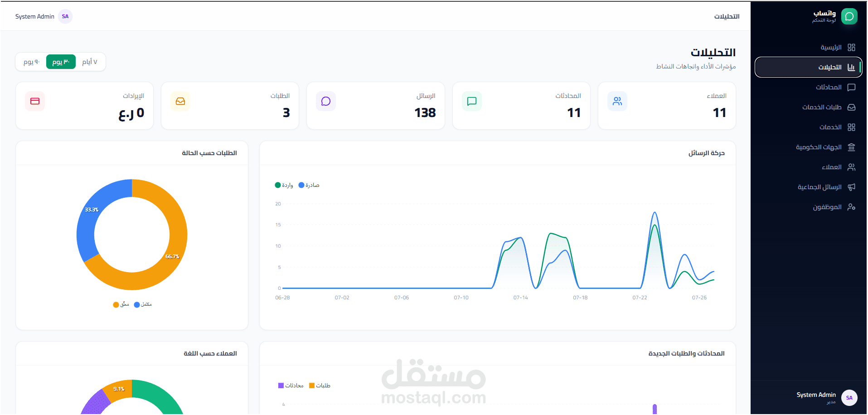This screenshot has width=868, height=415.
Task: Open المحادثات page from the sidebar
Action: [809, 87]
